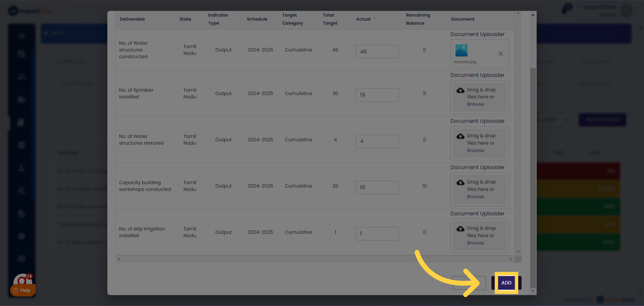Browse files for Water structures restored row
This screenshot has width=644, height=306.
point(476,150)
